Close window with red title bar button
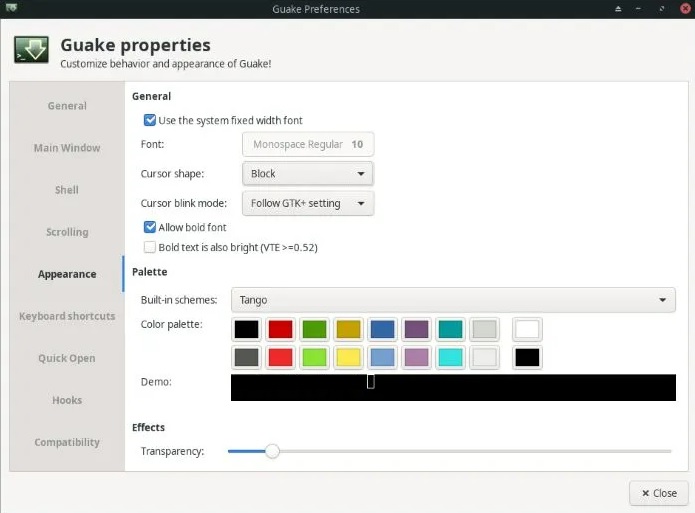695x513 pixels. (x=685, y=9)
